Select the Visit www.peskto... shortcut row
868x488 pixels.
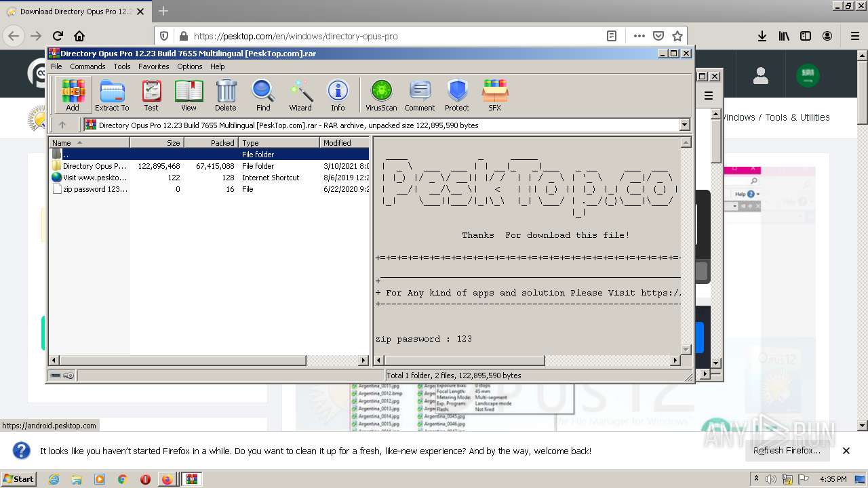pos(210,178)
